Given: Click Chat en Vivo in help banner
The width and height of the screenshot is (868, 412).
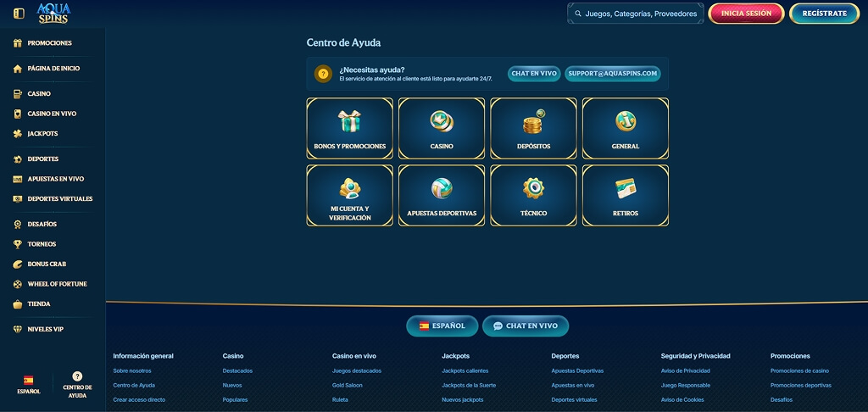Looking at the screenshot, I should (534, 74).
